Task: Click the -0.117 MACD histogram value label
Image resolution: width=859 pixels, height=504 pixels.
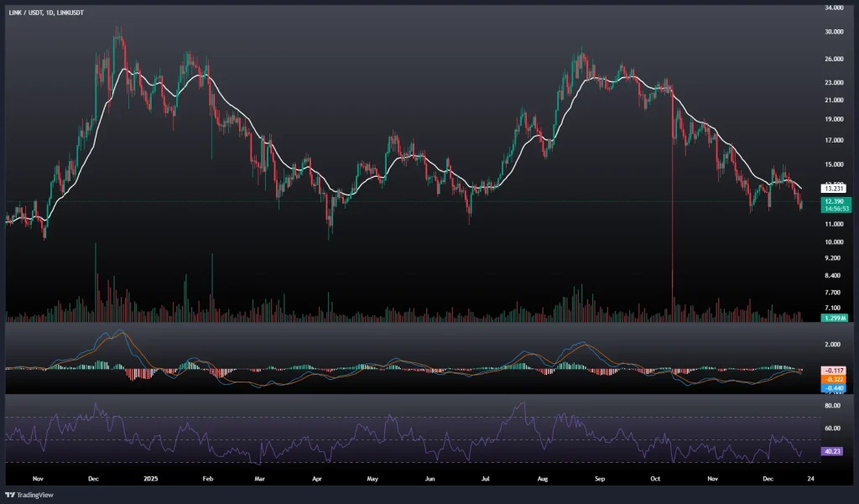Action: [x=836, y=370]
